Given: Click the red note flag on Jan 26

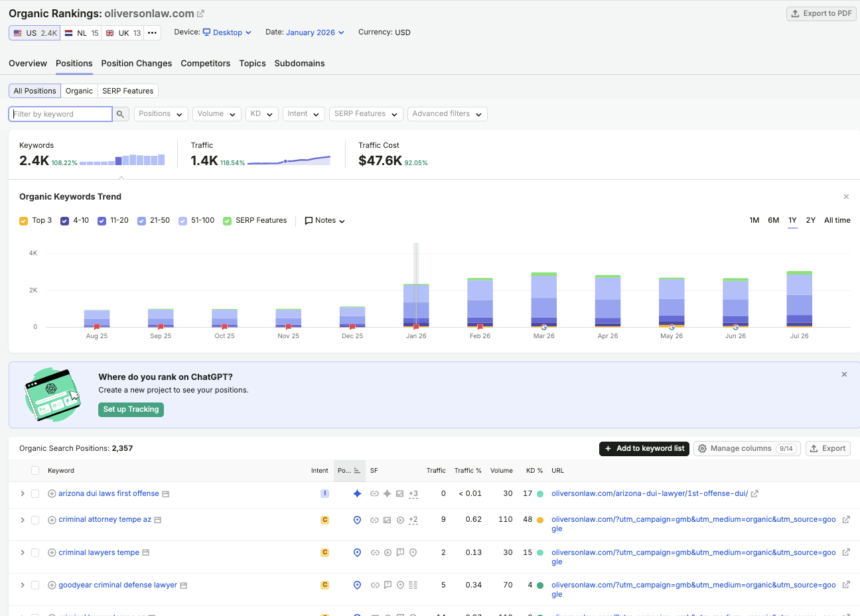Looking at the screenshot, I should 416,327.
